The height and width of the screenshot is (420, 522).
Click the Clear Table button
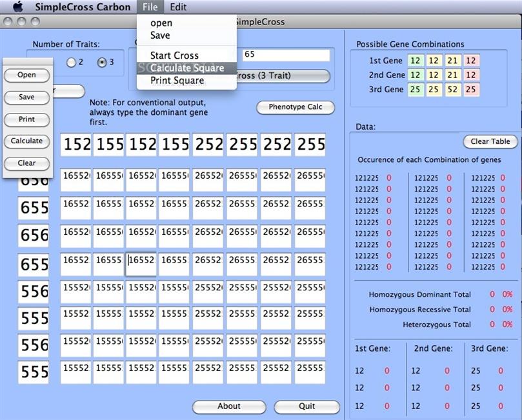pos(490,141)
